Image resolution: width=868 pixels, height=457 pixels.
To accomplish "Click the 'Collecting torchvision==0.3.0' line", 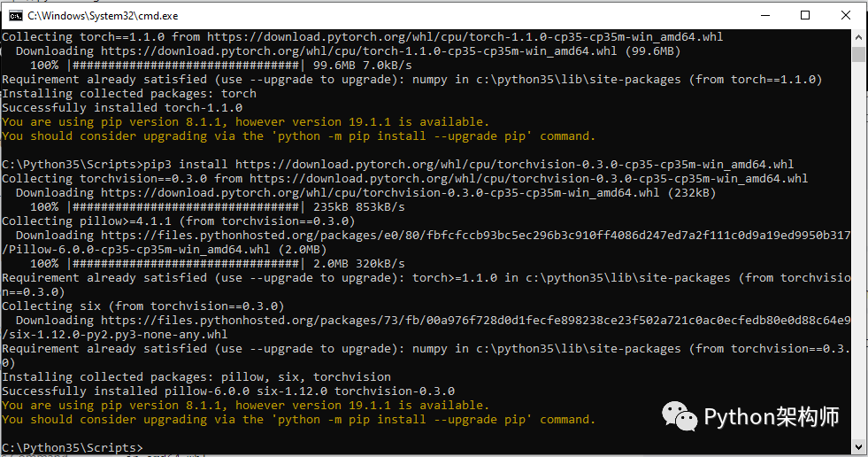I will click(404, 179).
